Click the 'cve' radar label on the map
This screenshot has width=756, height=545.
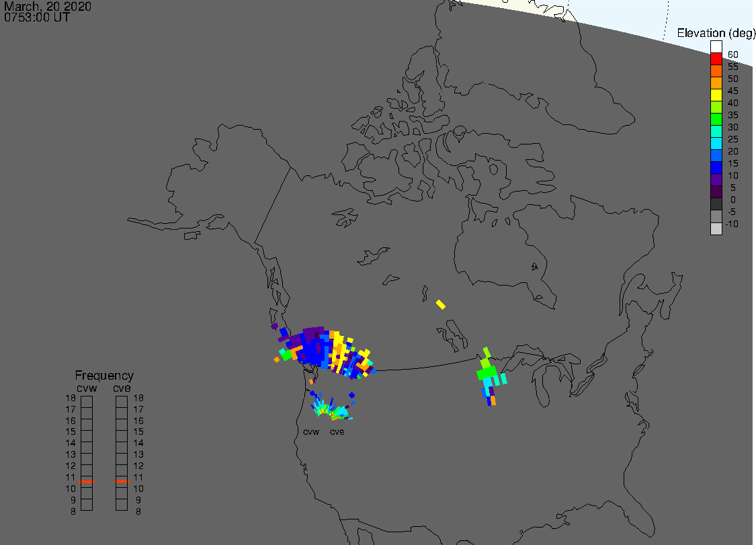pos(337,432)
